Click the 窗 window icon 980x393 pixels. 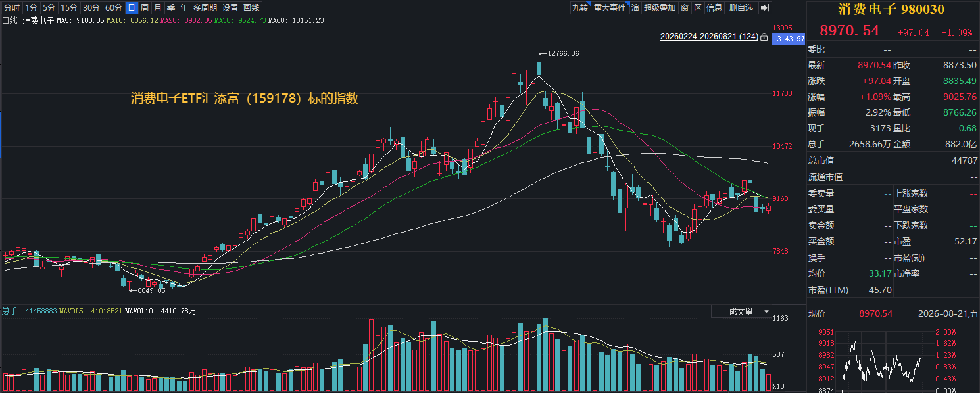pos(685,8)
